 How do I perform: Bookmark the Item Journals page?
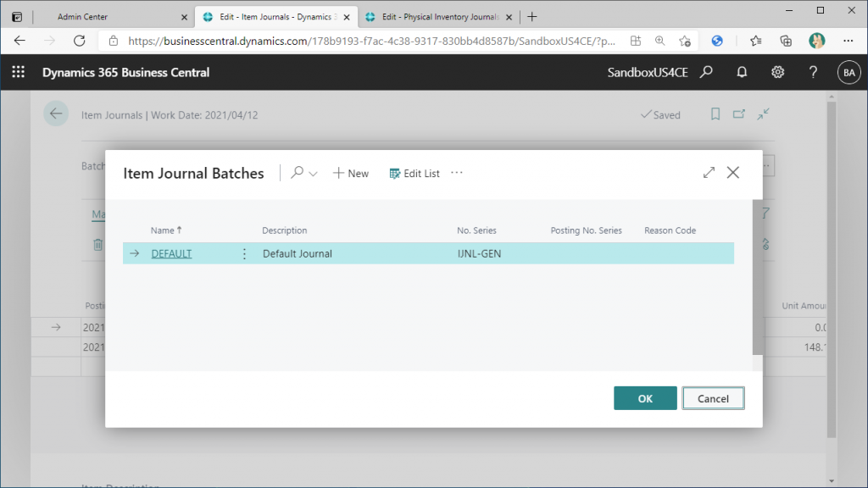click(x=715, y=114)
